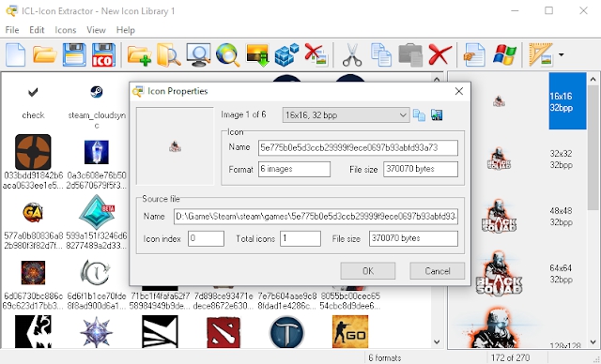Click the copy image icon in Icon Properties
601x364 pixels.
tap(419, 114)
